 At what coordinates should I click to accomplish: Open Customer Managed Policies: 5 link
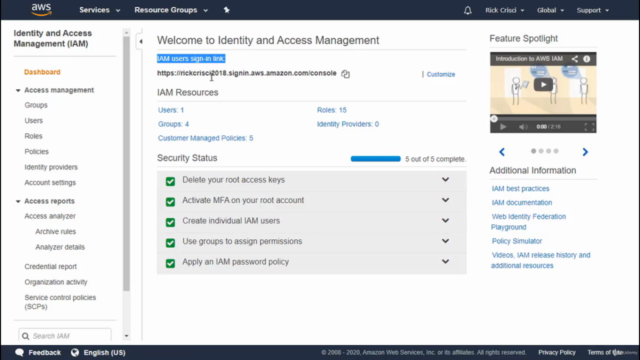coord(205,138)
